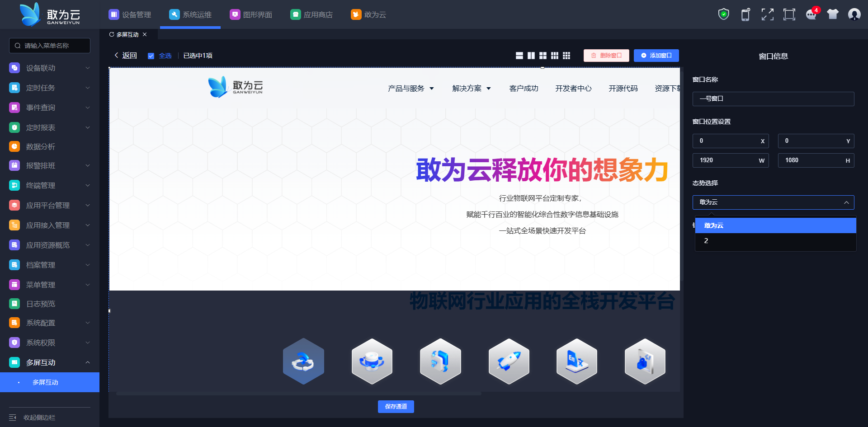The image size is (868, 427).
Task: Switch to the 设备管理 top tab
Action: pyautogui.click(x=130, y=14)
